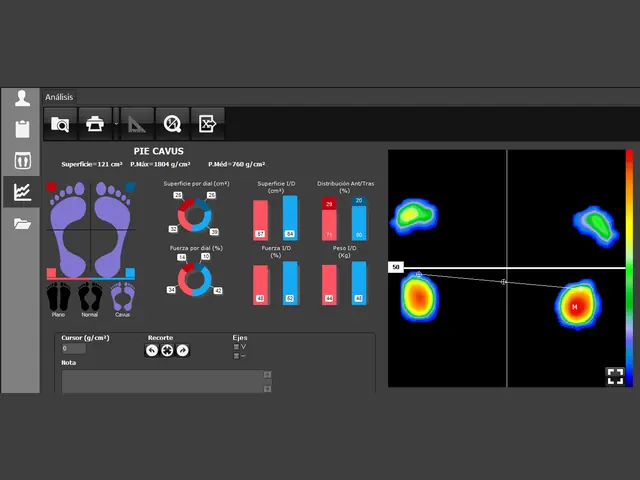Click the Nota scrollbar up arrow
Image resolution: width=640 pixels, height=480 pixels.
pos(267,374)
